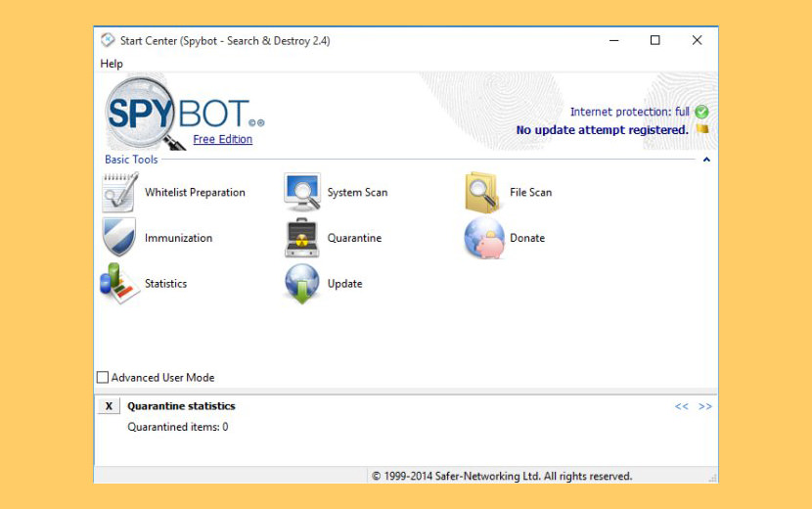Click the System Scan label
Screen dimensions: 812x509
pos(357,192)
